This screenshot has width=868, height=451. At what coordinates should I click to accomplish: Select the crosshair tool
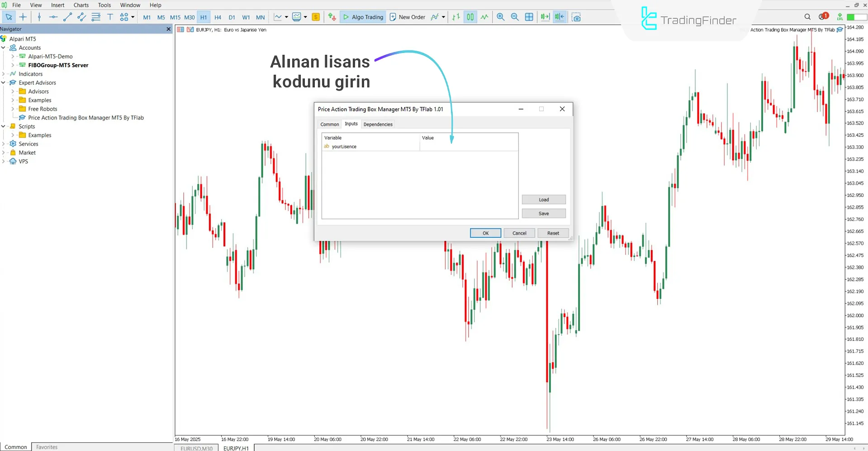pyautogui.click(x=23, y=17)
